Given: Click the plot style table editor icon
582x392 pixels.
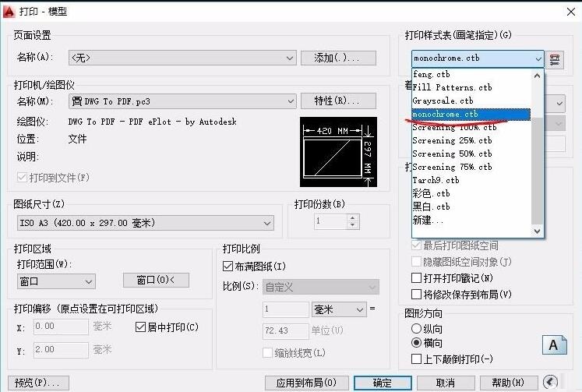Looking at the screenshot, I should coord(555,59).
